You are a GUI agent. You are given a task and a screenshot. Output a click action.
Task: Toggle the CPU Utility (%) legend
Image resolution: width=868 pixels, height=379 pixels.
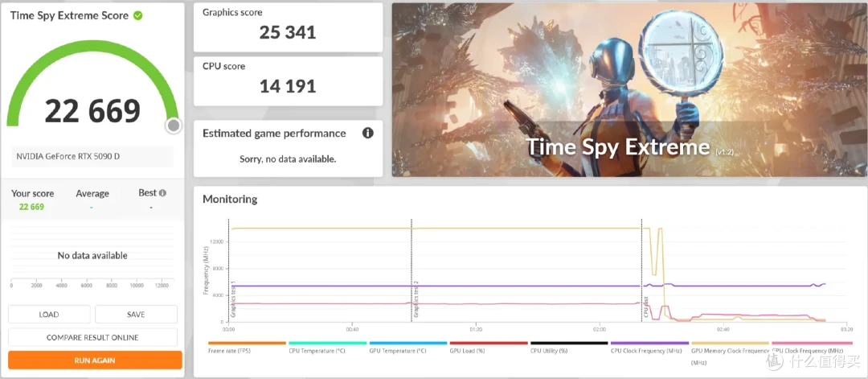tap(569, 348)
